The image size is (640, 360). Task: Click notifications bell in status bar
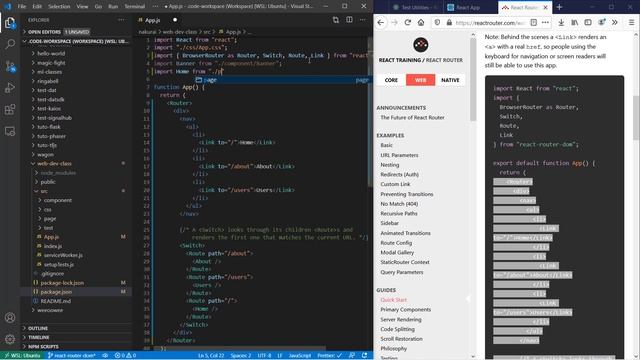364,356
